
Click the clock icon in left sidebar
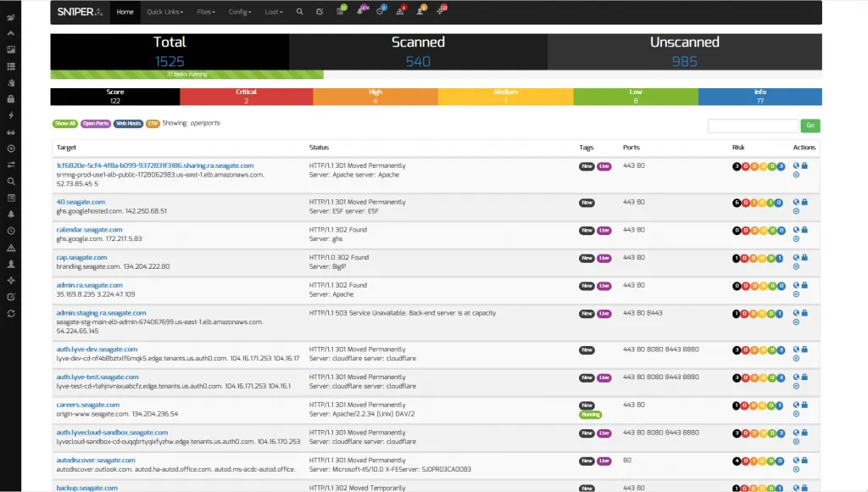[x=10, y=231]
